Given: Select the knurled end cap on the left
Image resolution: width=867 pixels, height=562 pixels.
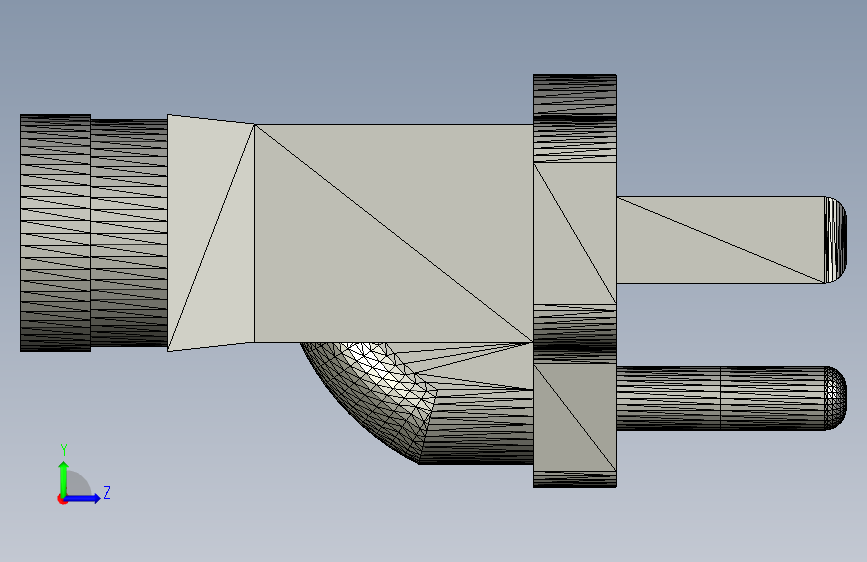Looking at the screenshot, I should pyautogui.click(x=55, y=233).
